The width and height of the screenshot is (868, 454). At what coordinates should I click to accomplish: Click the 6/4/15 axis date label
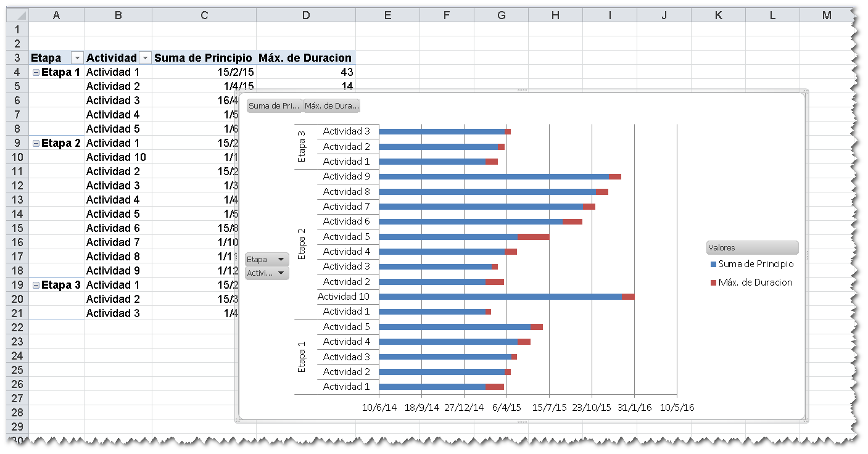pos(507,408)
